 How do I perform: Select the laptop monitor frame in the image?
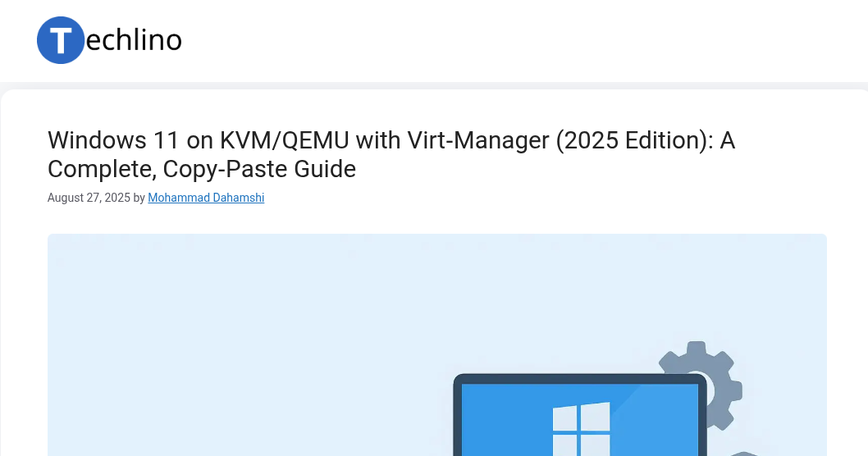tap(580, 415)
